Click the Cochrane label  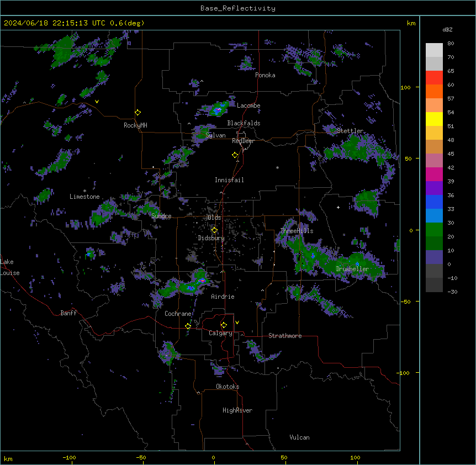click(178, 314)
